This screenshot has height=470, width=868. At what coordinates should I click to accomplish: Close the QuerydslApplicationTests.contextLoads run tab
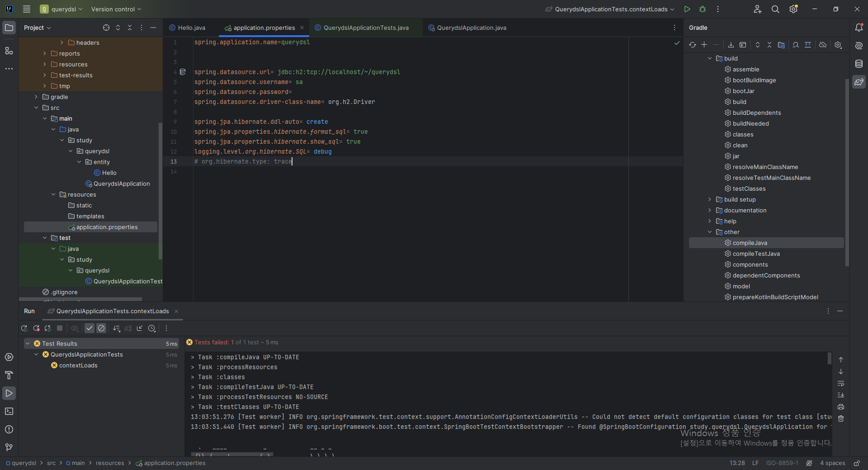[176, 311]
